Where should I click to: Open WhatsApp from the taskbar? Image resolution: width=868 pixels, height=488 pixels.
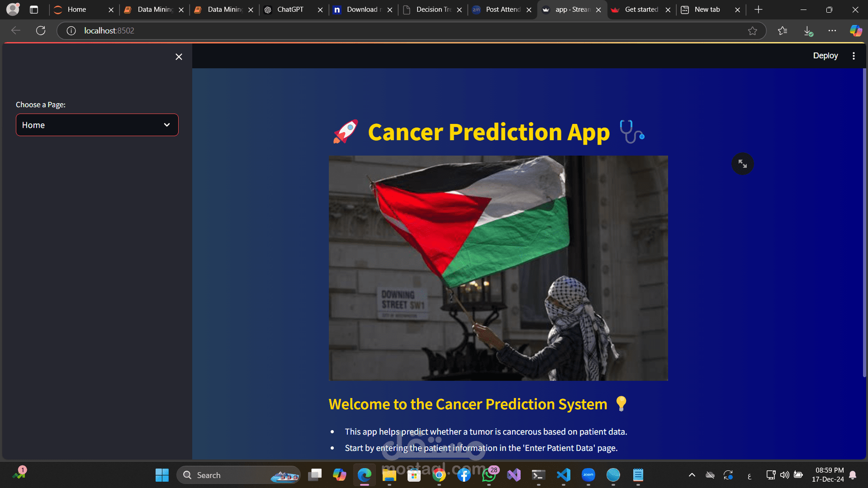click(x=489, y=475)
